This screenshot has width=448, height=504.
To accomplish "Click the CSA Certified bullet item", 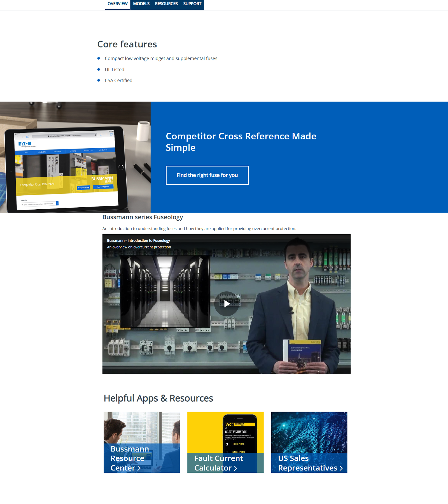I will pos(118,81).
